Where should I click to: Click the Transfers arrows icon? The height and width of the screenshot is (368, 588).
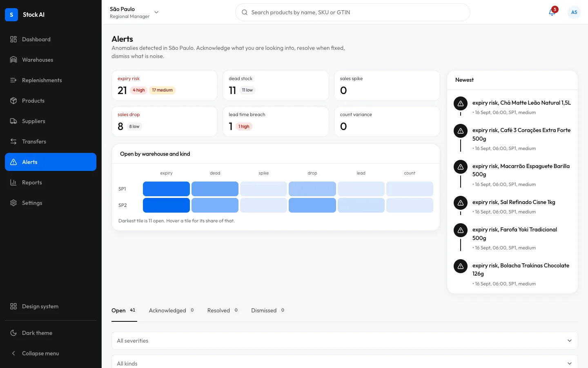click(x=13, y=141)
